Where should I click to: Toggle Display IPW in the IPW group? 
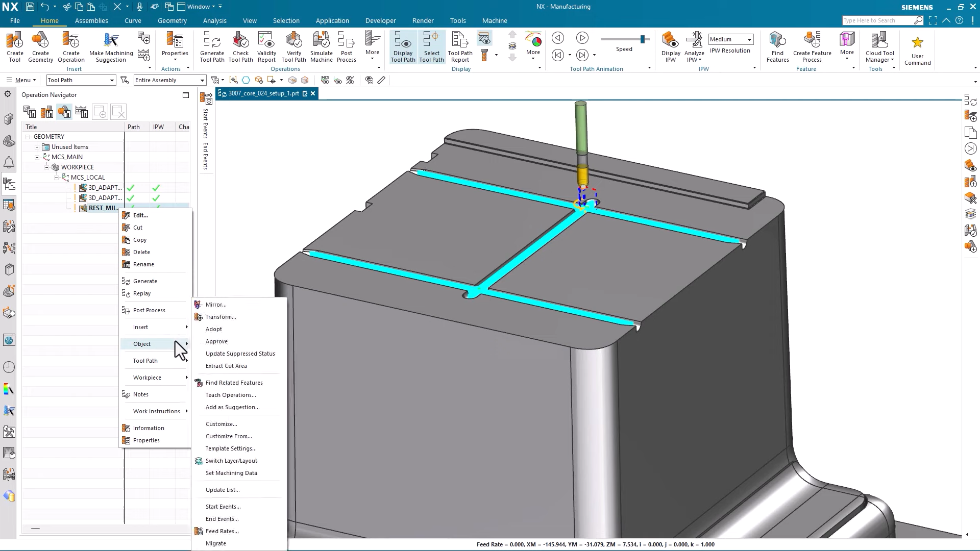(x=670, y=46)
